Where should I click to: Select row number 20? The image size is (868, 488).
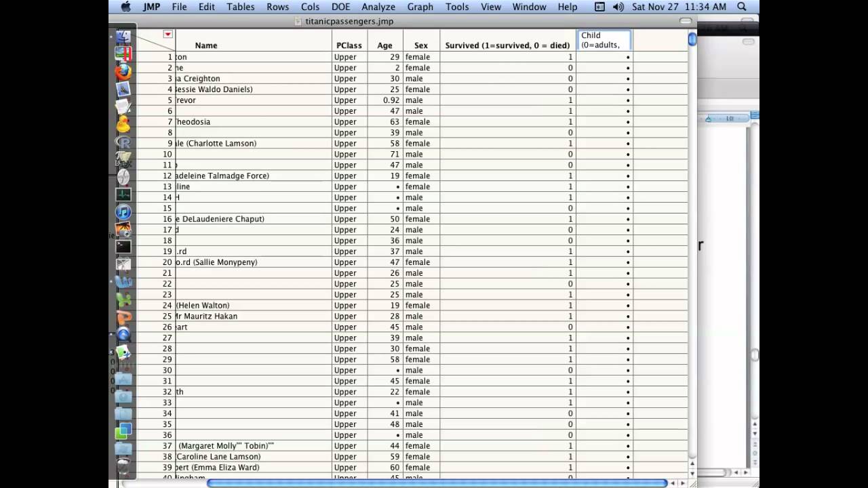coord(167,262)
